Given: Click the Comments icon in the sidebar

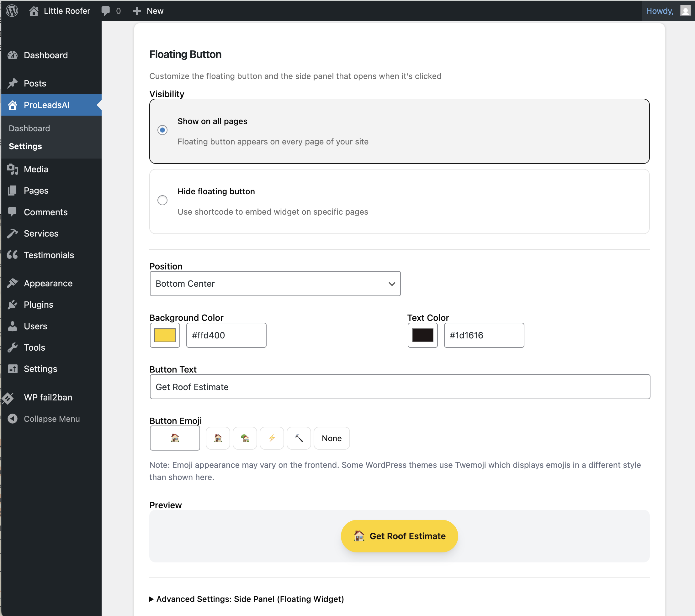Looking at the screenshot, I should (x=13, y=212).
